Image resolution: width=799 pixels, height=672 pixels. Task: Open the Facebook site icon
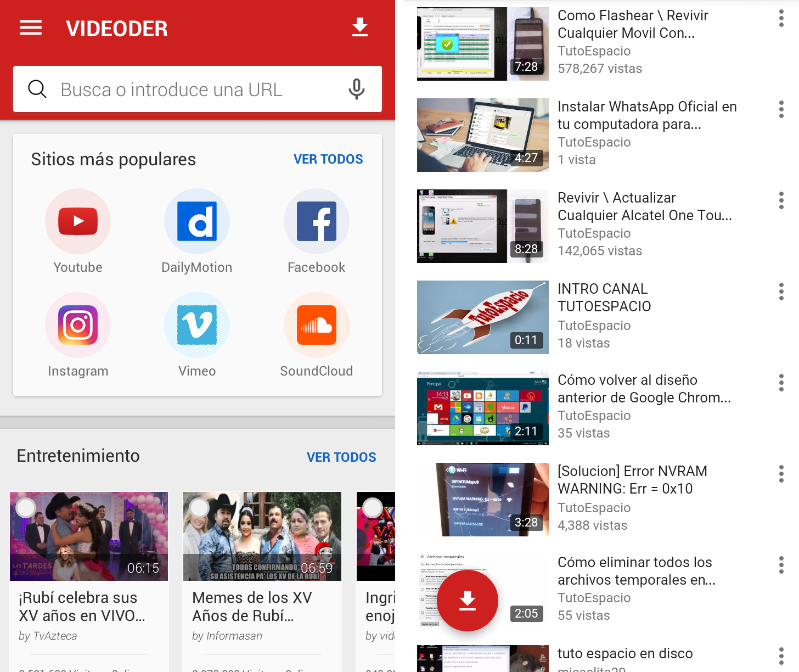coord(317,221)
